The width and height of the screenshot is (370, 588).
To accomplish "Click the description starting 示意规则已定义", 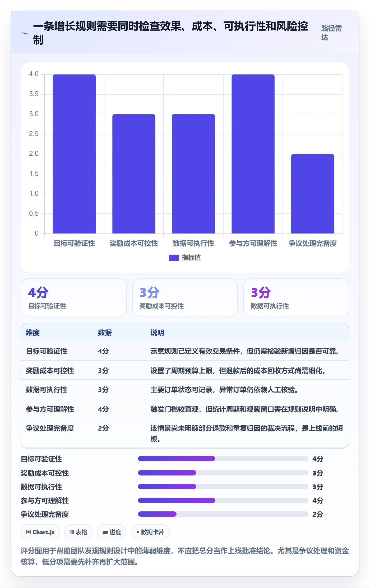I will click(245, 351).
